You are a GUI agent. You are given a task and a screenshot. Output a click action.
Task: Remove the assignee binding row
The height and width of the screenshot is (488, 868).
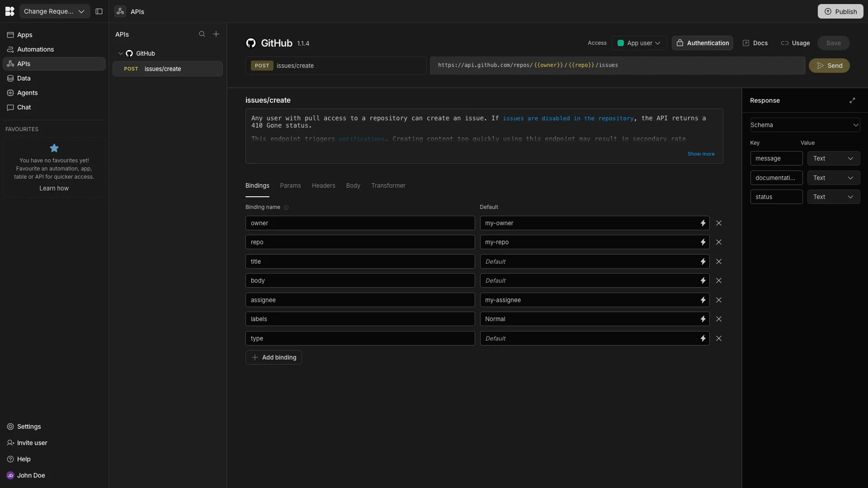click(719, 300)
